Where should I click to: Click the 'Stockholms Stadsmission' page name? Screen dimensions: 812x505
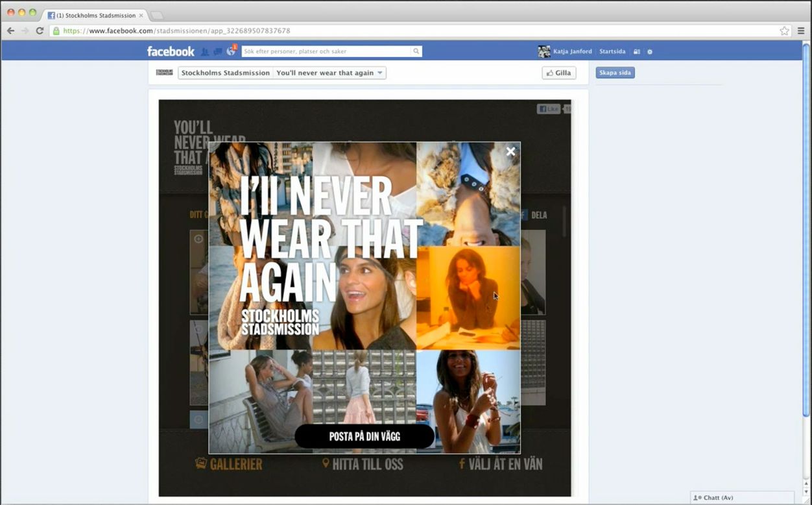(225, 73)
